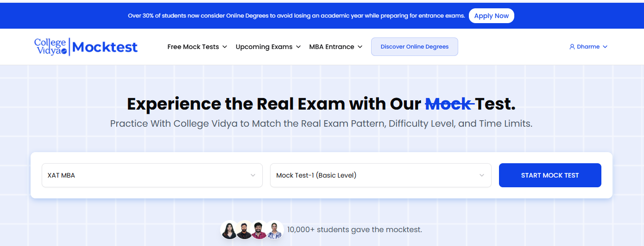644x246 pixels.
Task: Click the second student avatar with beard
Action: pos(244,229)
